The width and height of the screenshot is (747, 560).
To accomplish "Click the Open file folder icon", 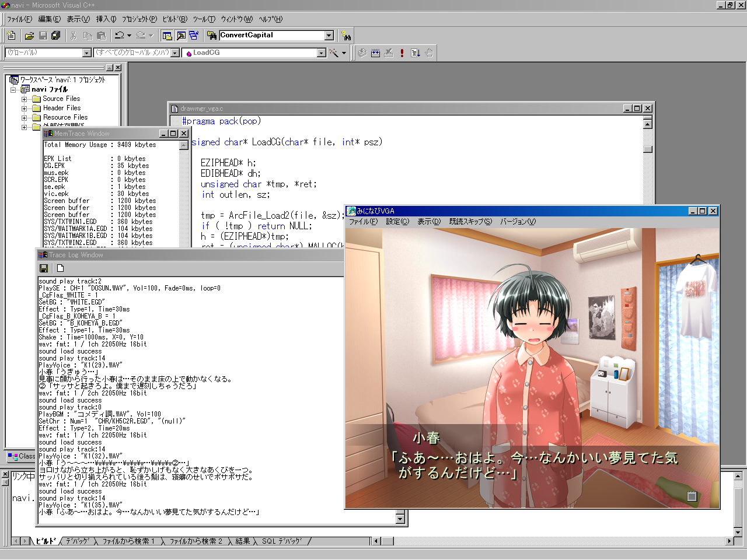I will [x=29, y=36].
